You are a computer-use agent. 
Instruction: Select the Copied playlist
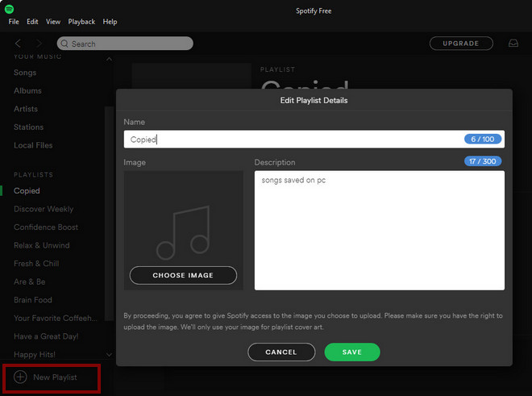(x=27, y=191)
